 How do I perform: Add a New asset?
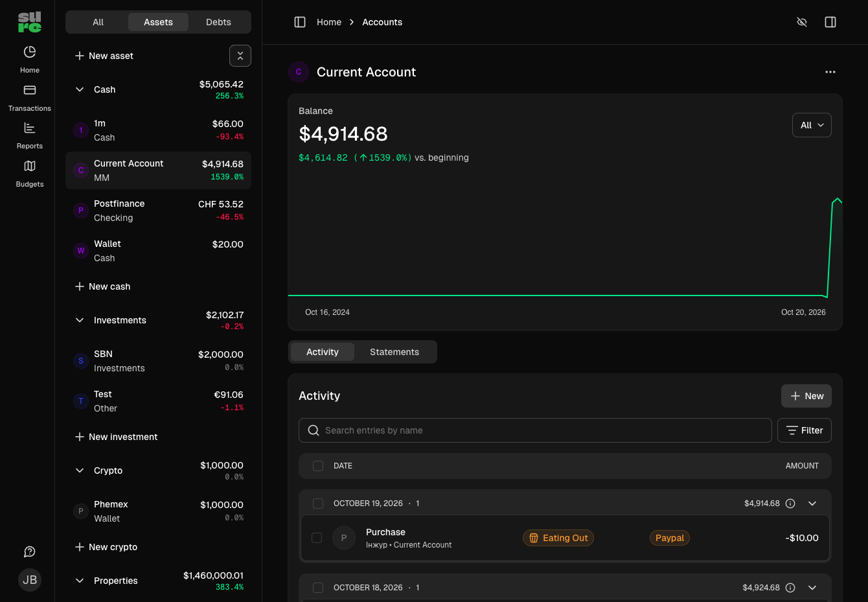point(104,56)
